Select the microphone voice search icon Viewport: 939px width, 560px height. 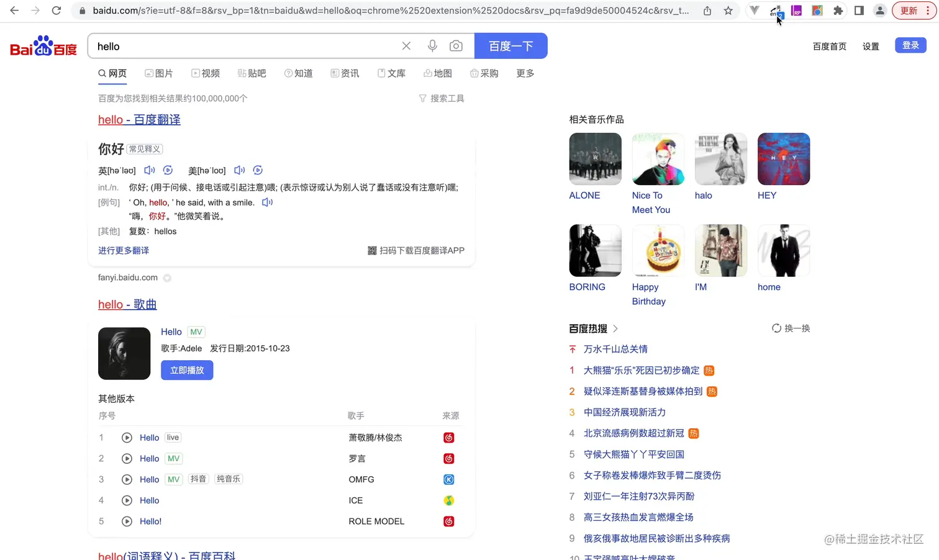pos(432,45)
